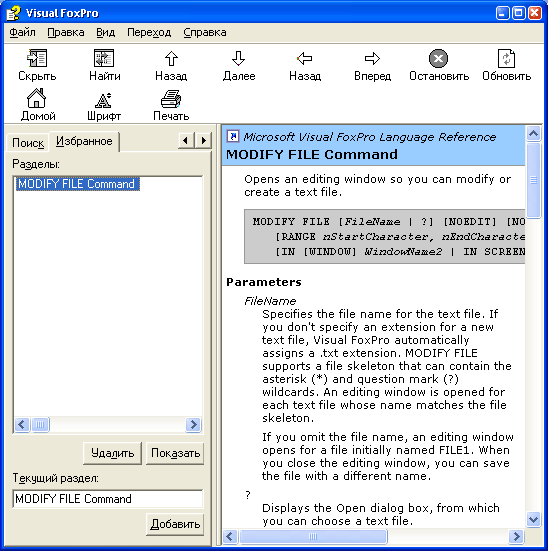Open the Правка menu
Screen dimensions: 548x551
[x=66, y=32]
